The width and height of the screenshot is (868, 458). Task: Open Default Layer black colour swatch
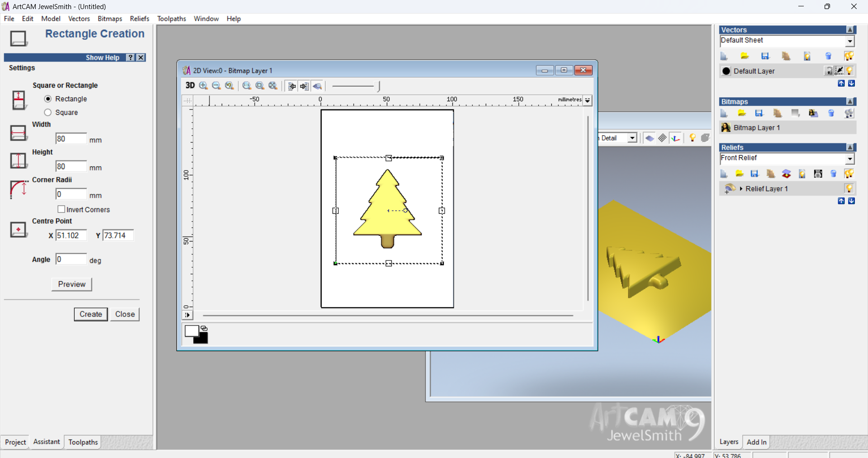[726, 71]
